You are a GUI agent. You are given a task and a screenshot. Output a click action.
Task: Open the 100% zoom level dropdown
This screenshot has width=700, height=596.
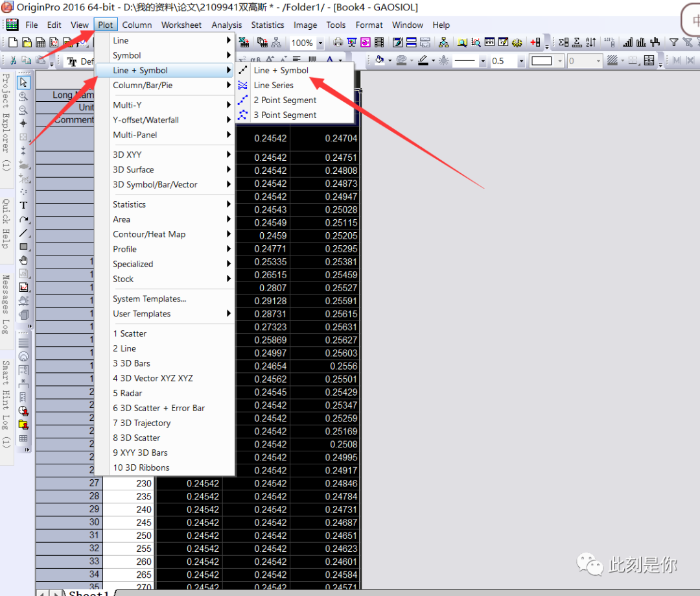point(319,42)
